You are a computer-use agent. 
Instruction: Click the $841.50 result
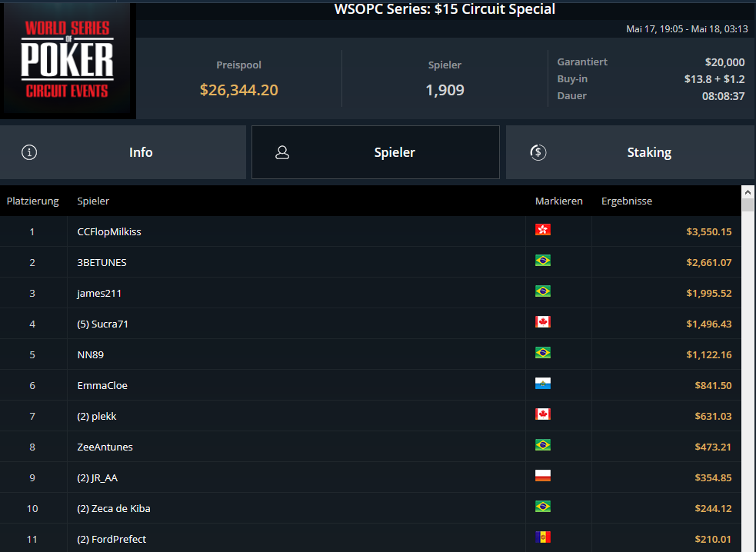click(x=713, y=385)
